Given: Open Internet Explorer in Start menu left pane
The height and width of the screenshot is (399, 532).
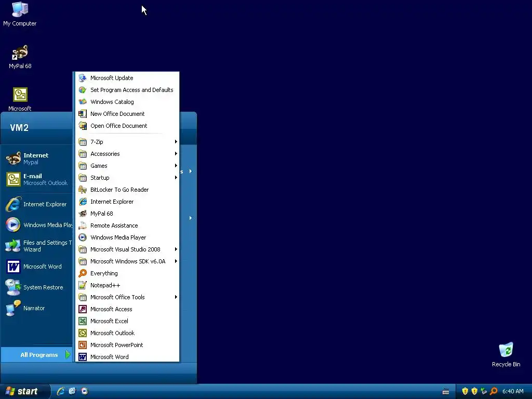Looking at the screenshot, I should pos(37,204).
